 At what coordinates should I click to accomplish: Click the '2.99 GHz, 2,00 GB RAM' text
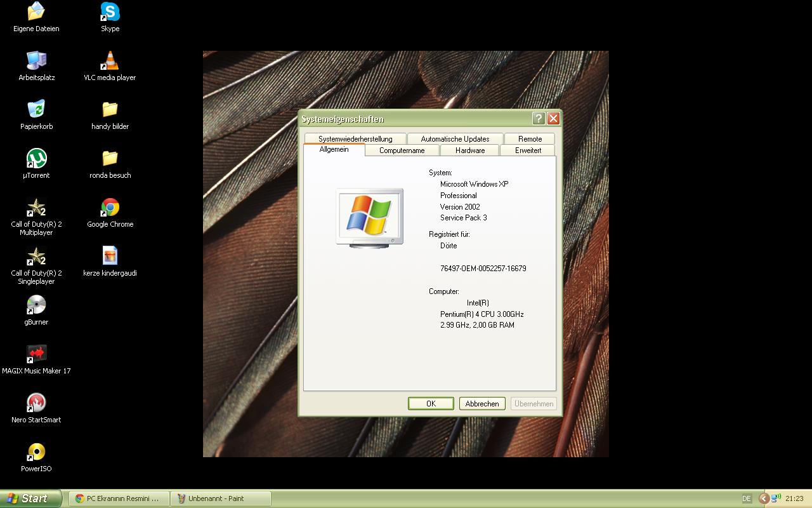tap(477, 325)
